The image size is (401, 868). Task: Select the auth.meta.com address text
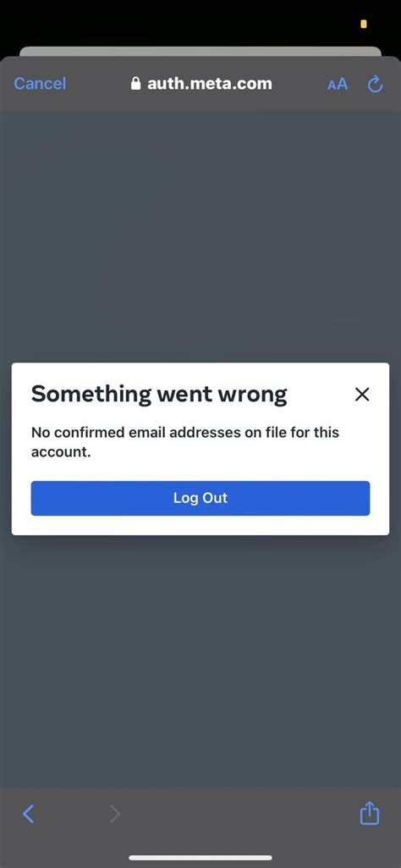point(210,84)
